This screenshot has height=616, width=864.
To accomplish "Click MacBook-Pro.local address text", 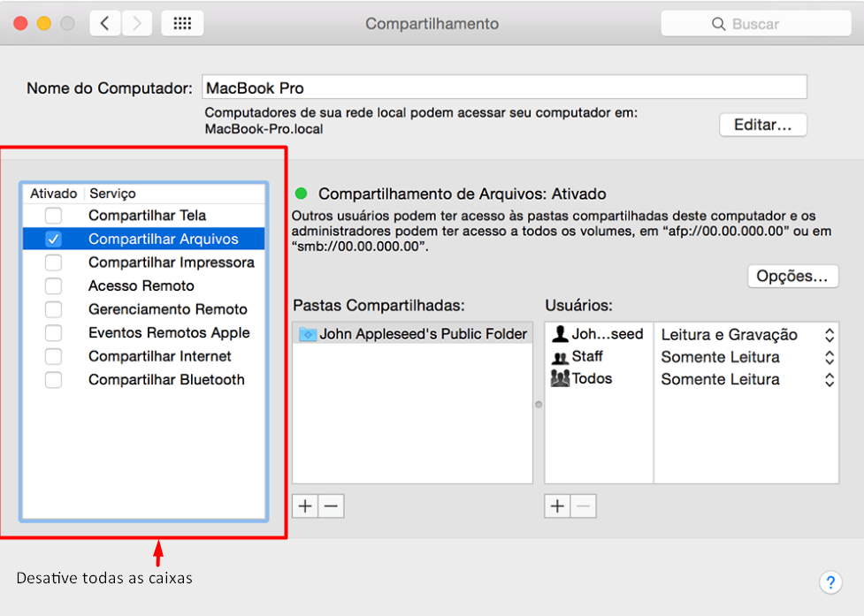I will click(264, 129).
